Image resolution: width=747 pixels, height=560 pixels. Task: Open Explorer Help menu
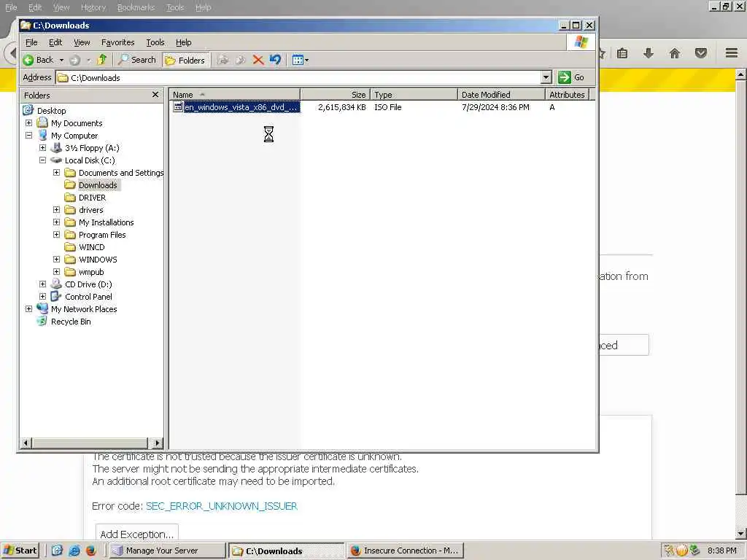[183, 42]
